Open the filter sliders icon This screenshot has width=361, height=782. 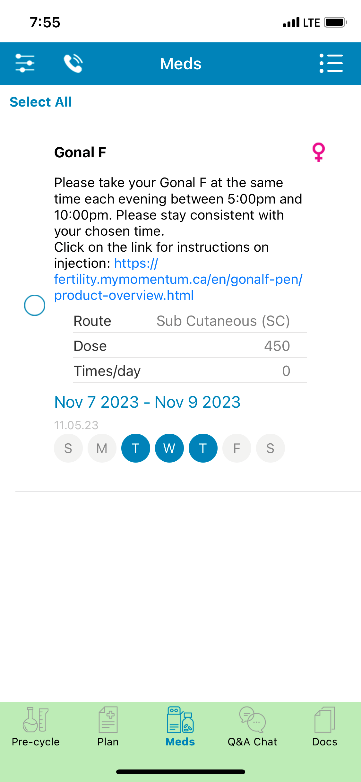pos(25,63)
